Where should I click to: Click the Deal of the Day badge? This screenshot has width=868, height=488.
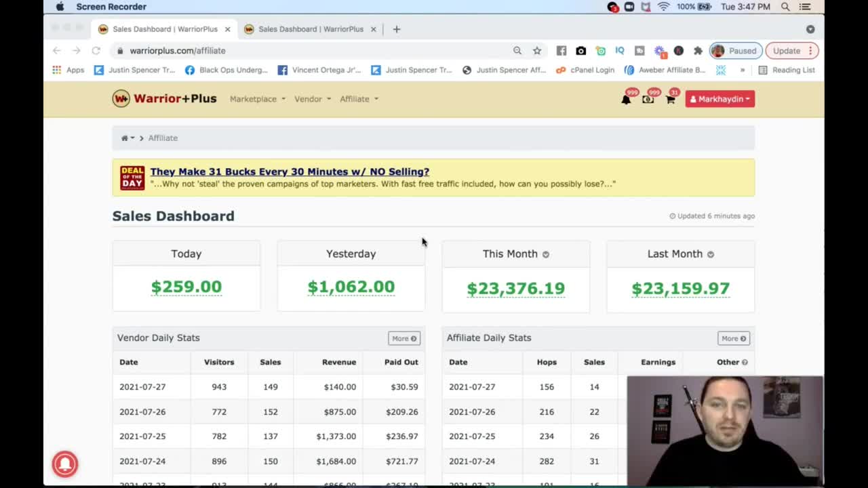pos(132,178)
